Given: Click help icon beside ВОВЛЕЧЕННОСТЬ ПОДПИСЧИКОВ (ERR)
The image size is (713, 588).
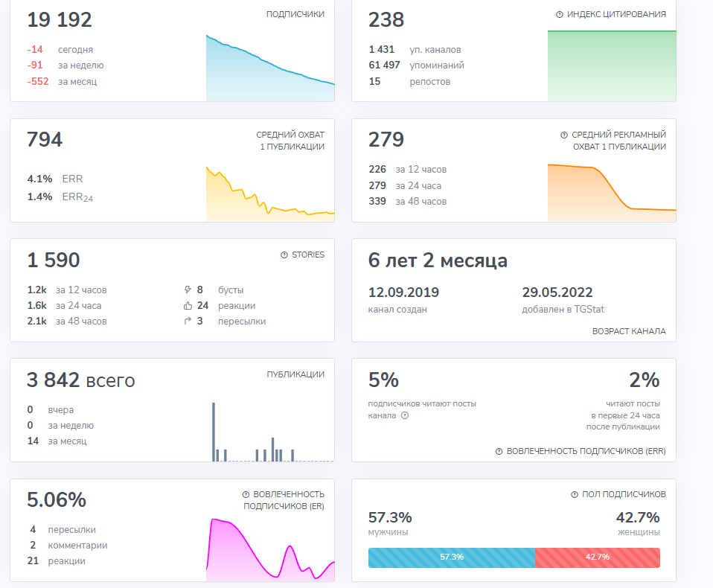Looking at the screenshot, I should click(499, 451).
